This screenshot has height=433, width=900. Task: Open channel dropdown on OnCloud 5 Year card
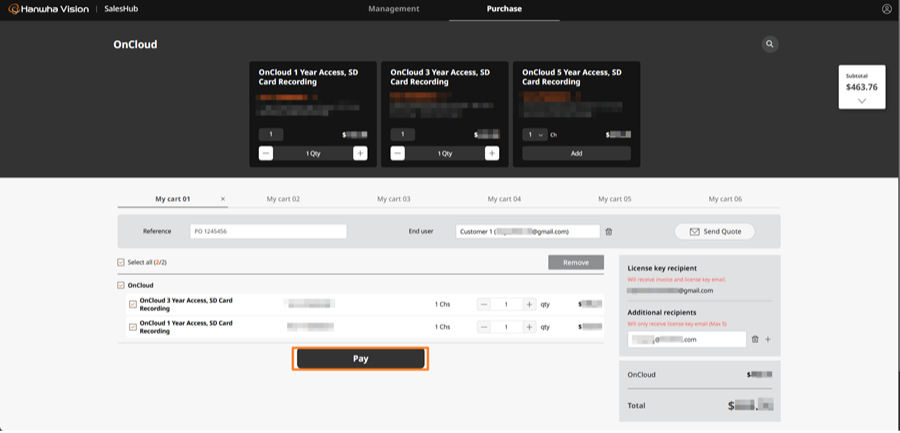coord(534,135)
